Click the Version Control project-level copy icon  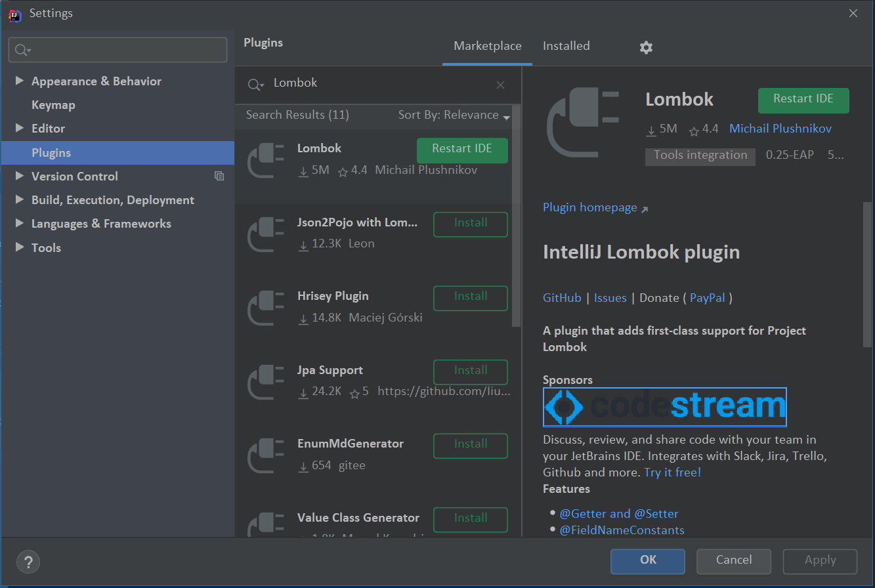coord(219,176)
